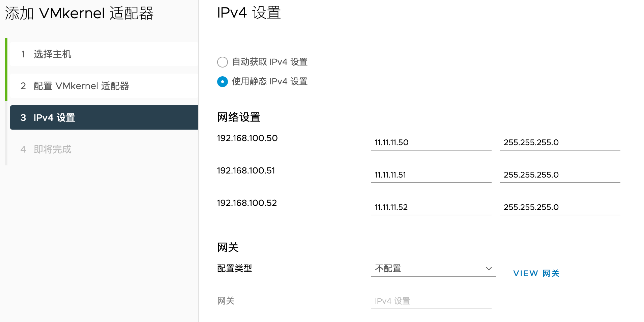The height and width of the screenshot is (322, 644).
Task: Edit IP address field containing 11.11.11.51
Action: click(431, 175)
